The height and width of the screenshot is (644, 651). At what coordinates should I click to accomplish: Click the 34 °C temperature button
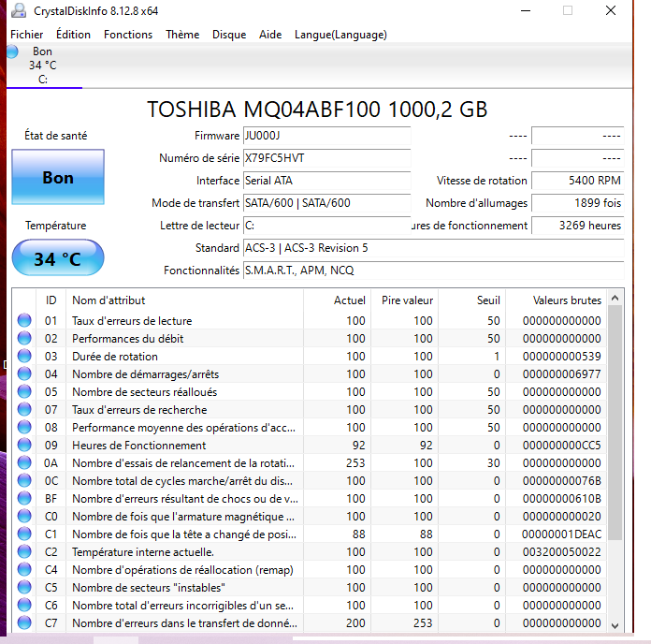58,257
